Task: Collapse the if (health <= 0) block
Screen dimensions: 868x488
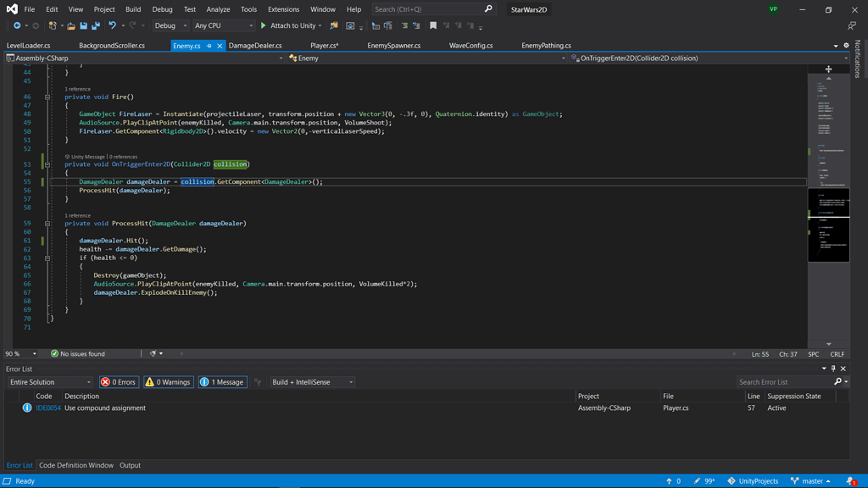Action: [47, 258]
